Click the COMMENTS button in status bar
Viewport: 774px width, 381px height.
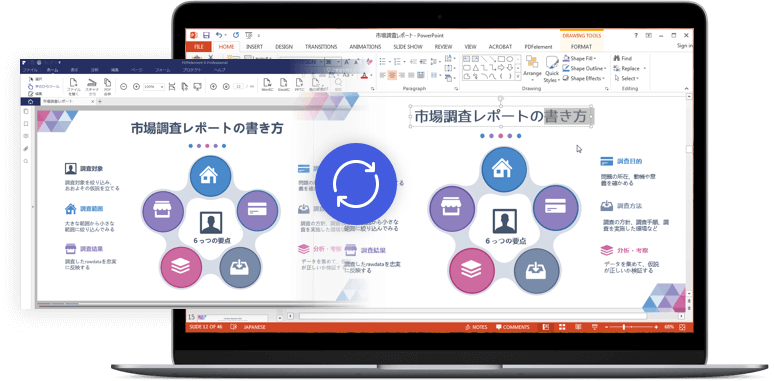coord(513,327)
